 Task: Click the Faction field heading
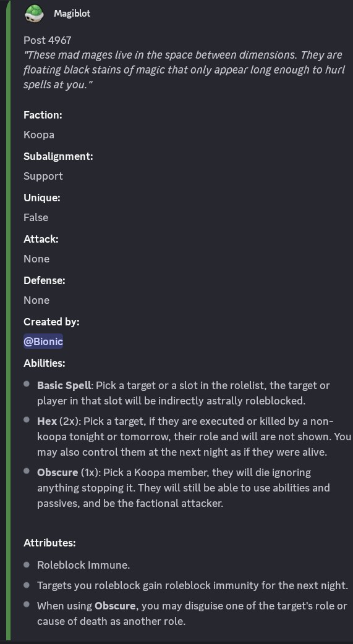tap(43, 115)
